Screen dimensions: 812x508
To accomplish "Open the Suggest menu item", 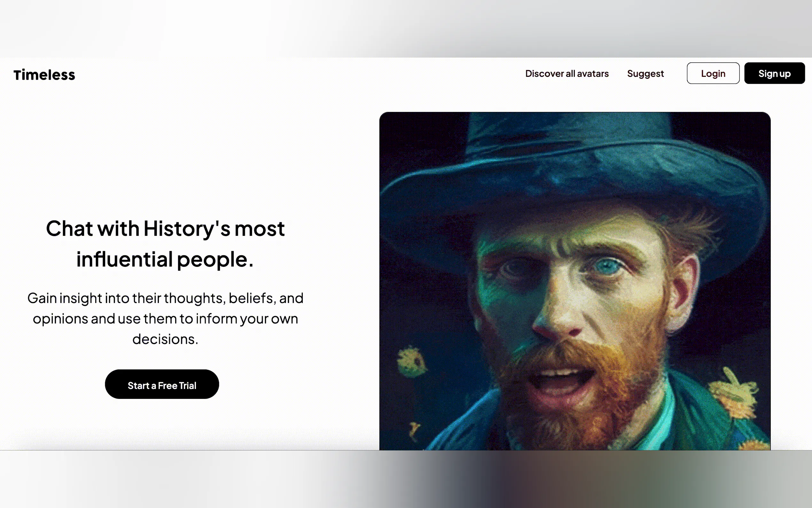I will pos(645,74).
